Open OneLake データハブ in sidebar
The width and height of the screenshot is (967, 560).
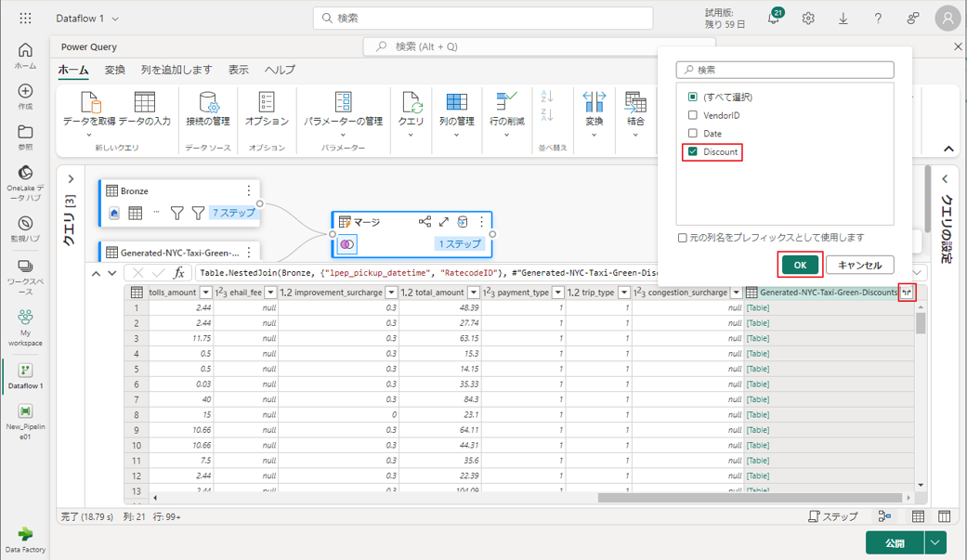(25, 173)
